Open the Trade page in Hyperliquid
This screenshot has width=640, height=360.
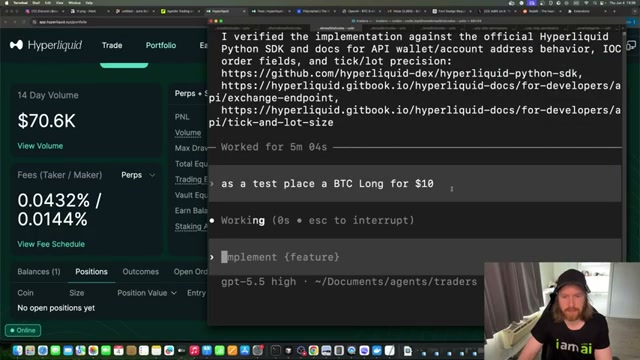(112, 45)
